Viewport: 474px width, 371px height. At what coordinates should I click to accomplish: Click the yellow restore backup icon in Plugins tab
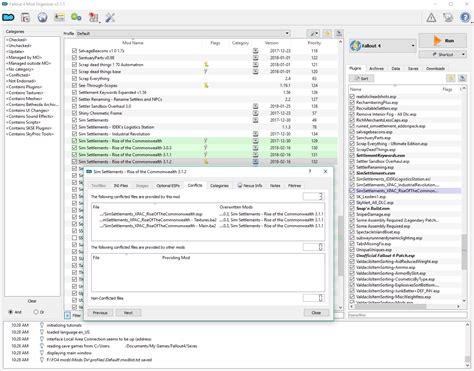451,78
